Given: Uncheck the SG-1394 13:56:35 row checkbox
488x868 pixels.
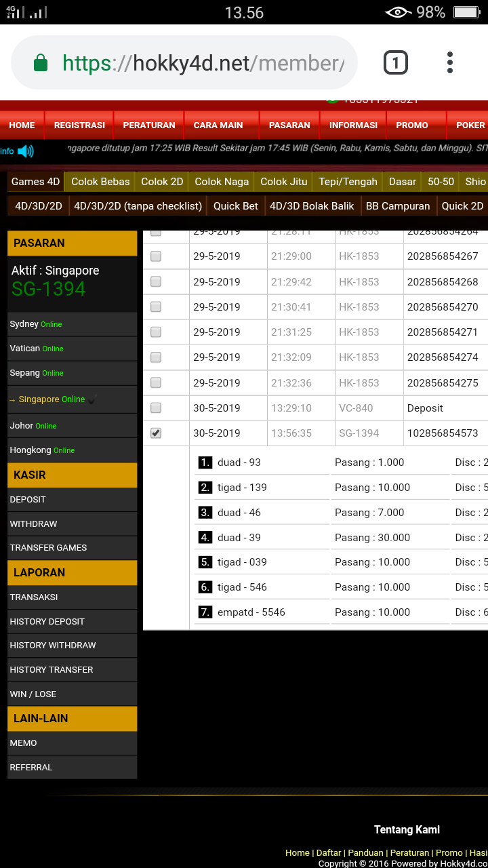Looking at the screenshot, I should [156, 433].
